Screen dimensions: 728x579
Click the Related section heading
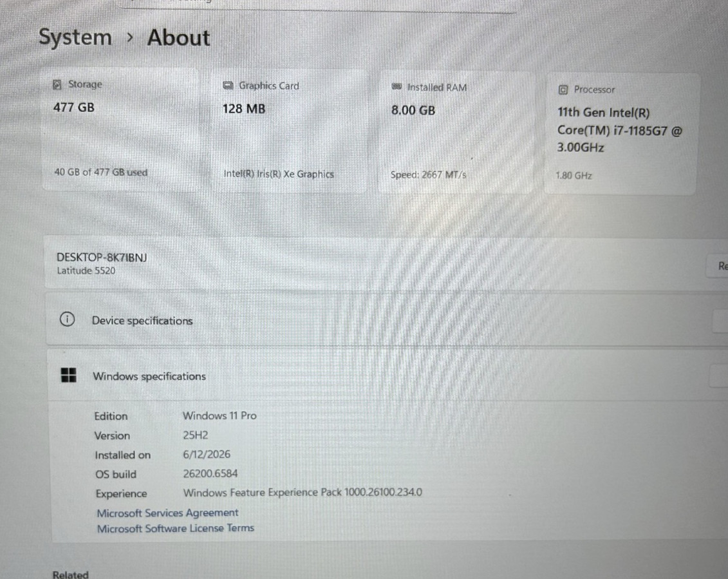(71, 574)
